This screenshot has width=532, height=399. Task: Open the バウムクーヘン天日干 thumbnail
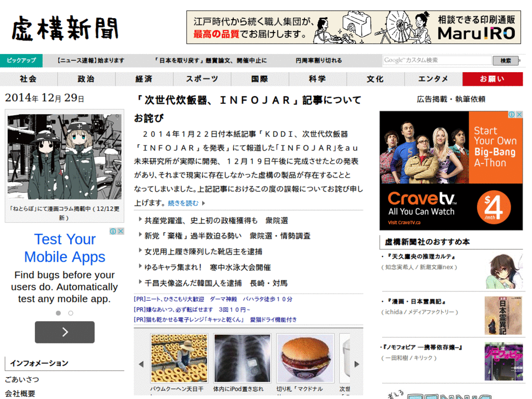pos(179,358)
